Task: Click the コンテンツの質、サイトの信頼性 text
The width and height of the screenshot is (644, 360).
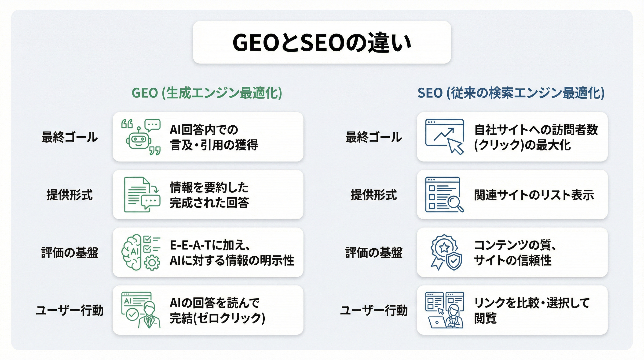Action: [515, 252]
